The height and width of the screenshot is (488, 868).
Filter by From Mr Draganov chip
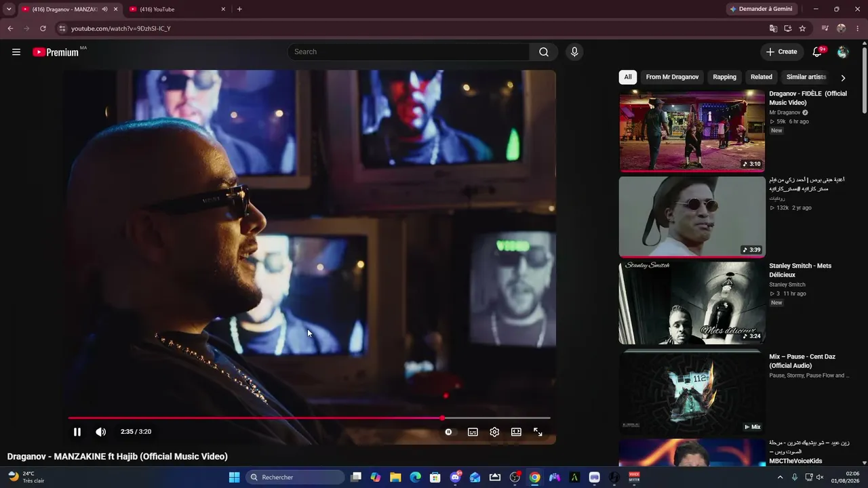(672, 77)
